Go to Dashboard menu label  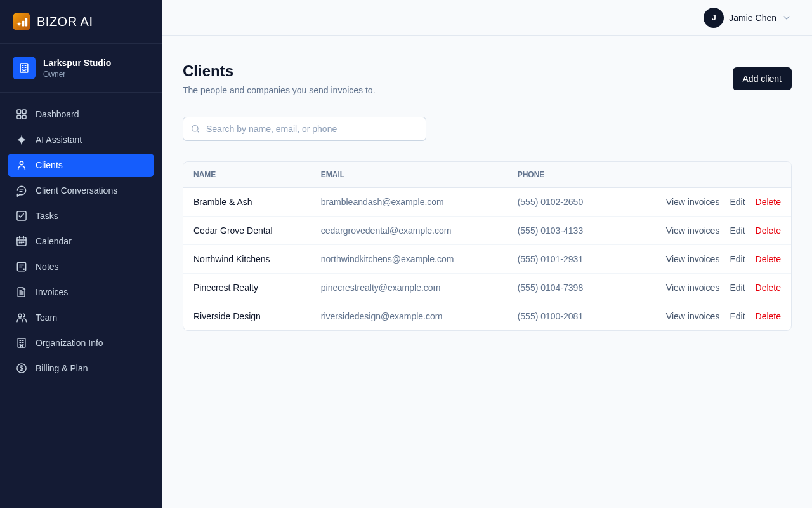pyautogui.click(x=57, y=114)
